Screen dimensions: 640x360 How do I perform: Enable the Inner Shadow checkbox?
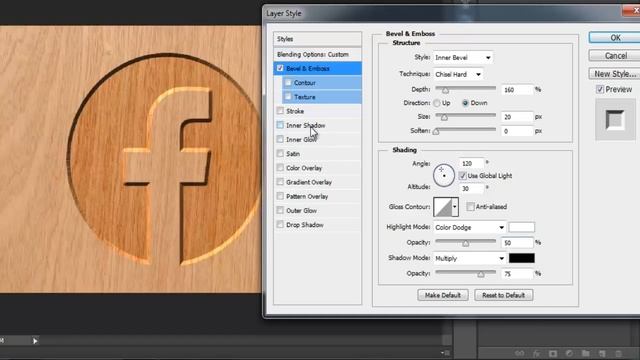click(x=280, y=125)
